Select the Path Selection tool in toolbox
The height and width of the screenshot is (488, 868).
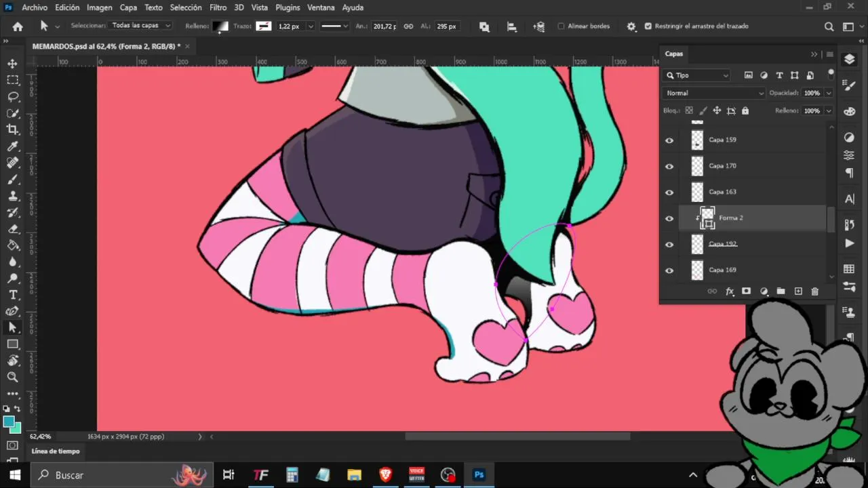tap(12, 327)
